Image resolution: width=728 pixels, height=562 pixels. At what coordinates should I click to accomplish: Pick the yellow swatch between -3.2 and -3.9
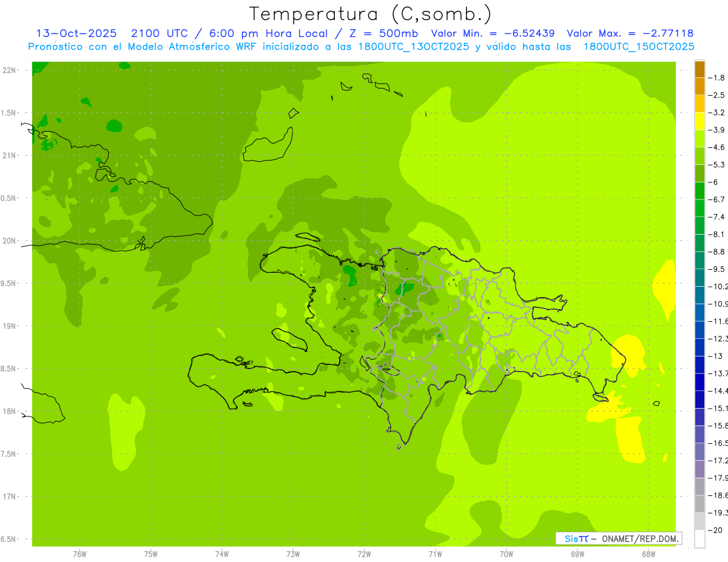pyautogui.click(x=699, y=121)
